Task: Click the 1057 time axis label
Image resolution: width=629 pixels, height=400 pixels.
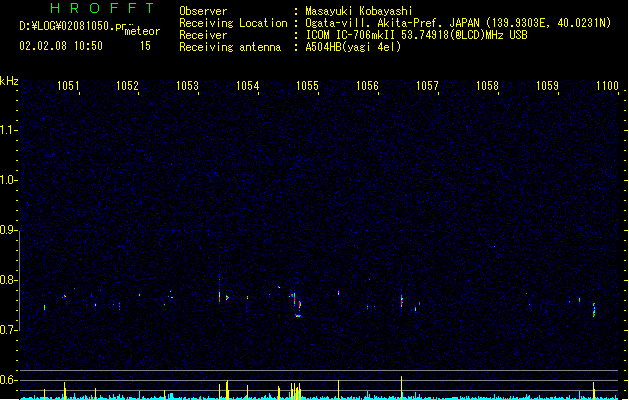Action: pyautogui.click(x=427, y=86)
